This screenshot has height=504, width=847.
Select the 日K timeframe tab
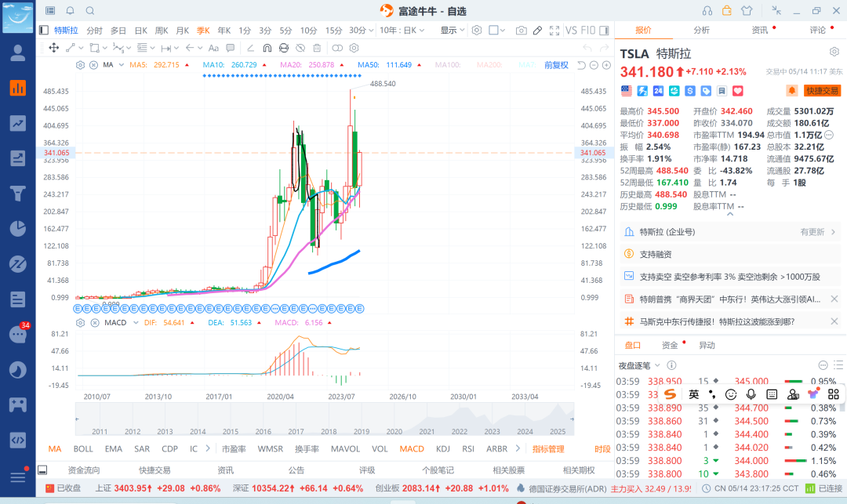(x=141, y=31)
